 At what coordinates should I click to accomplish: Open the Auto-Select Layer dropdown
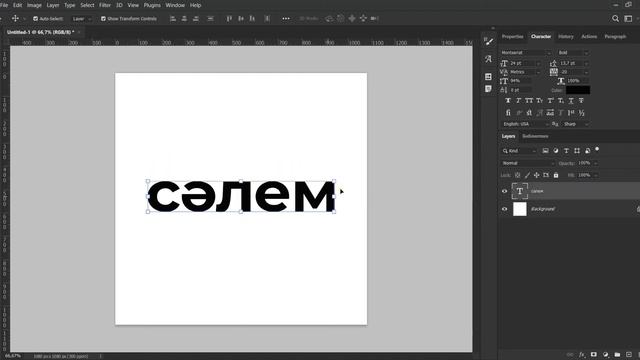81,19
